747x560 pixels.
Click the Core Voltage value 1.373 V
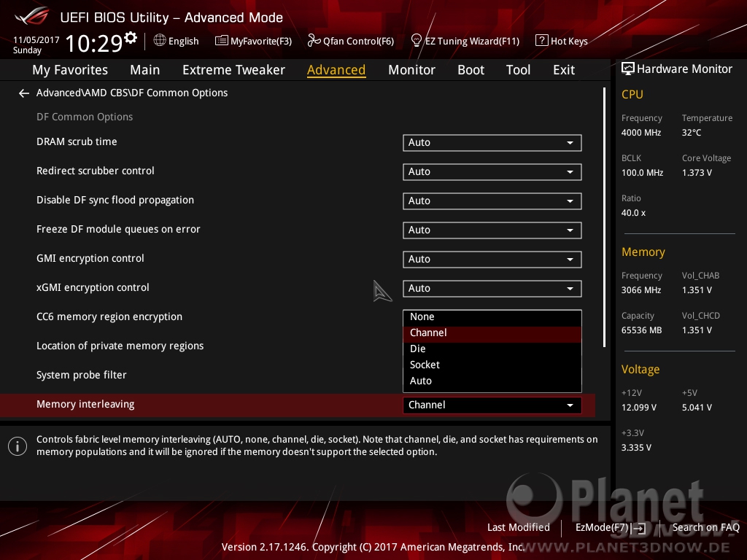tap(697, 173)
